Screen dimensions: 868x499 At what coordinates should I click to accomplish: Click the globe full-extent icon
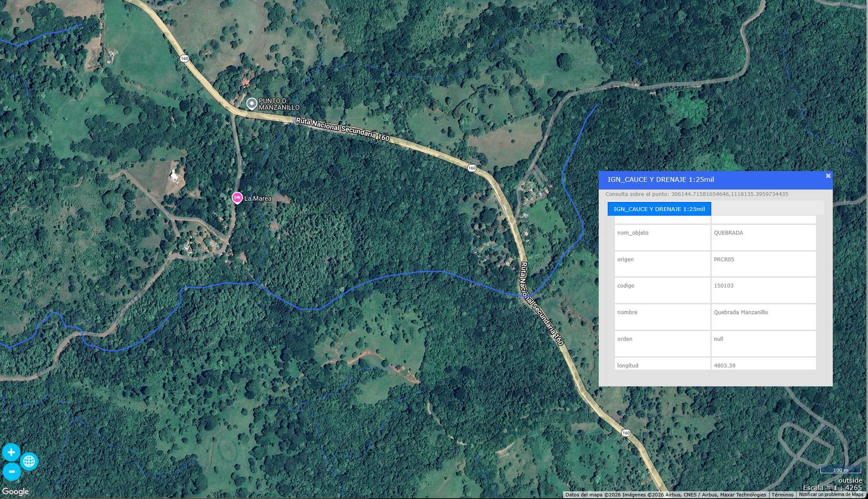[29, 461]
